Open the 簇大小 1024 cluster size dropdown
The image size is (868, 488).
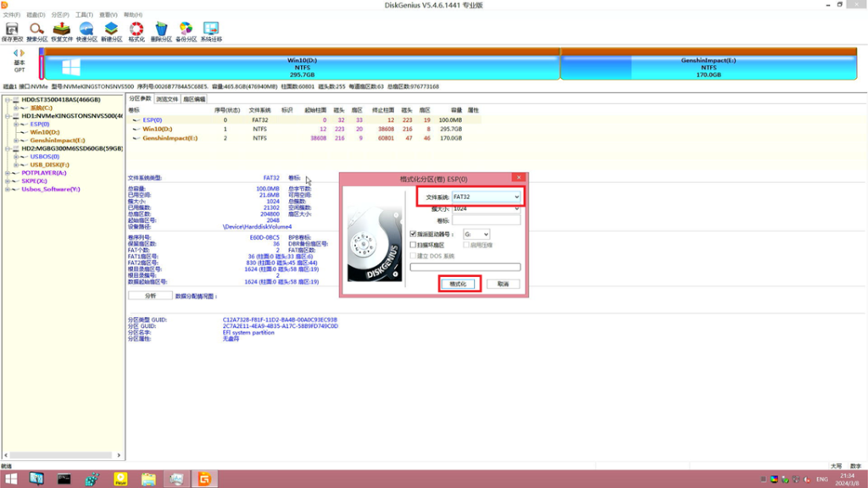pyautogui.click(x=487, y=208)
